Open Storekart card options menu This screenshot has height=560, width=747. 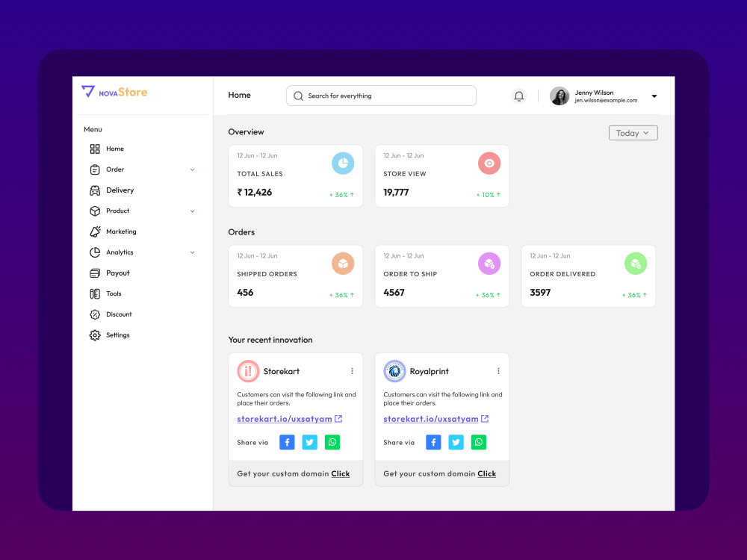click(352, 371)
